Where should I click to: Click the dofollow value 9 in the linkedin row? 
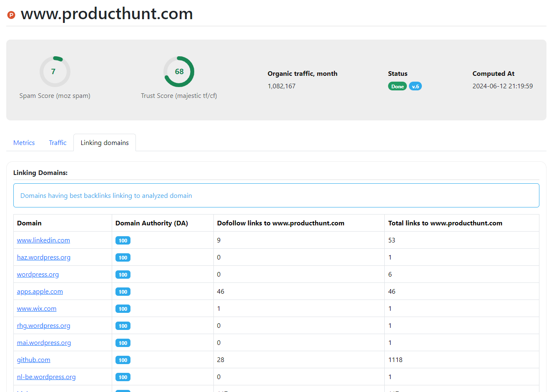tap(219, 240)
